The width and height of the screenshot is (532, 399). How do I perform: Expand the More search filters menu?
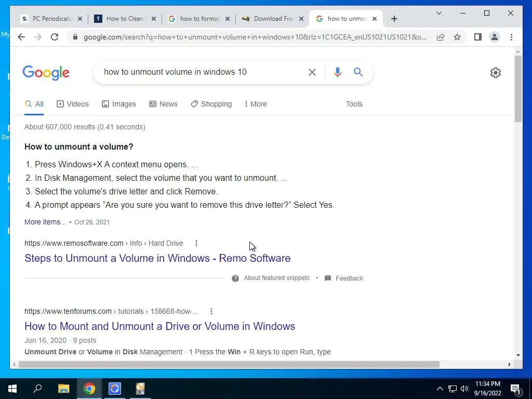point(256,104)
